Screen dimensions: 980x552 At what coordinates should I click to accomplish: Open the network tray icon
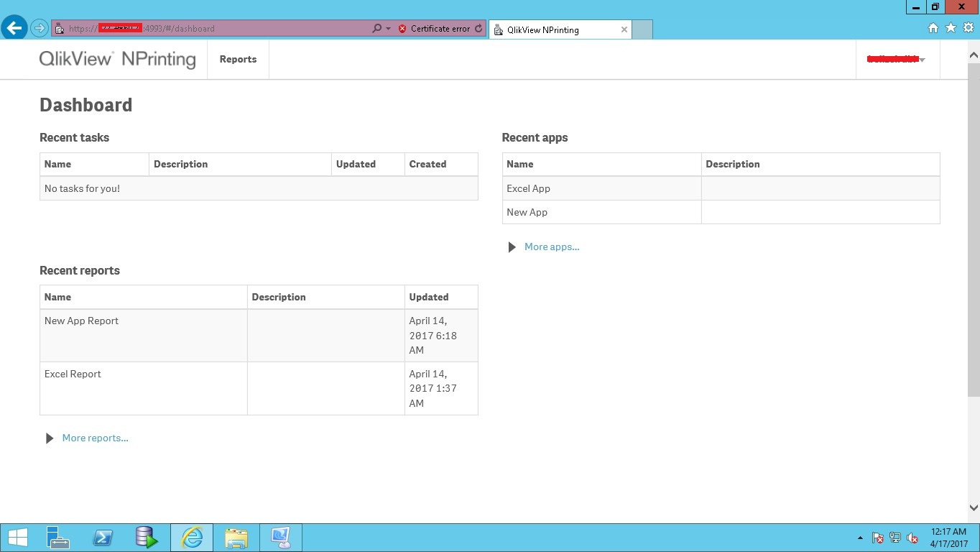tap(895, 538)
